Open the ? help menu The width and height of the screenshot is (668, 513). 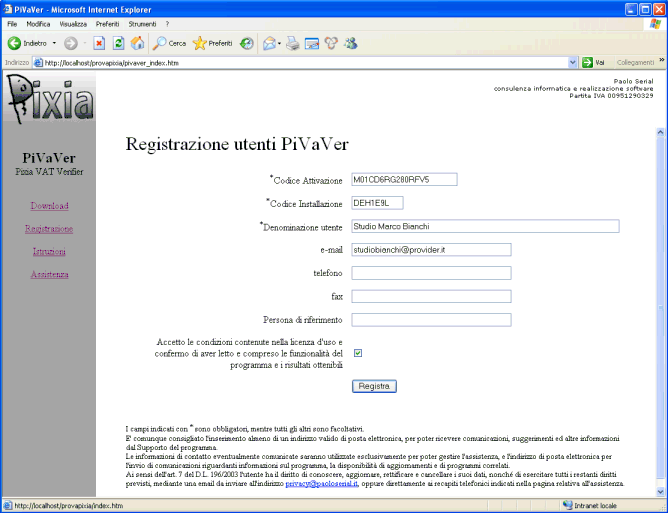pyautogui.click(x=167, y=24)
